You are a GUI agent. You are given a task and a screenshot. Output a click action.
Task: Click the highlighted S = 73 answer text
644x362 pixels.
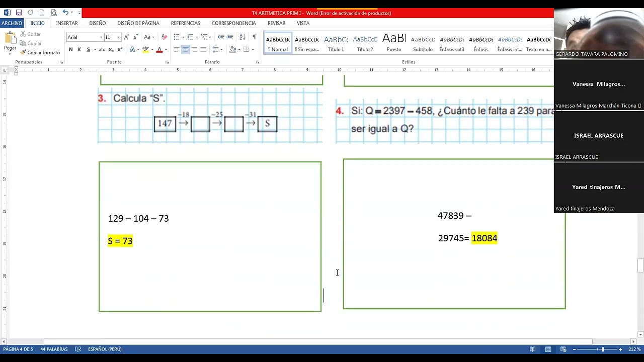pyautogui.click(x=120, y=241)
